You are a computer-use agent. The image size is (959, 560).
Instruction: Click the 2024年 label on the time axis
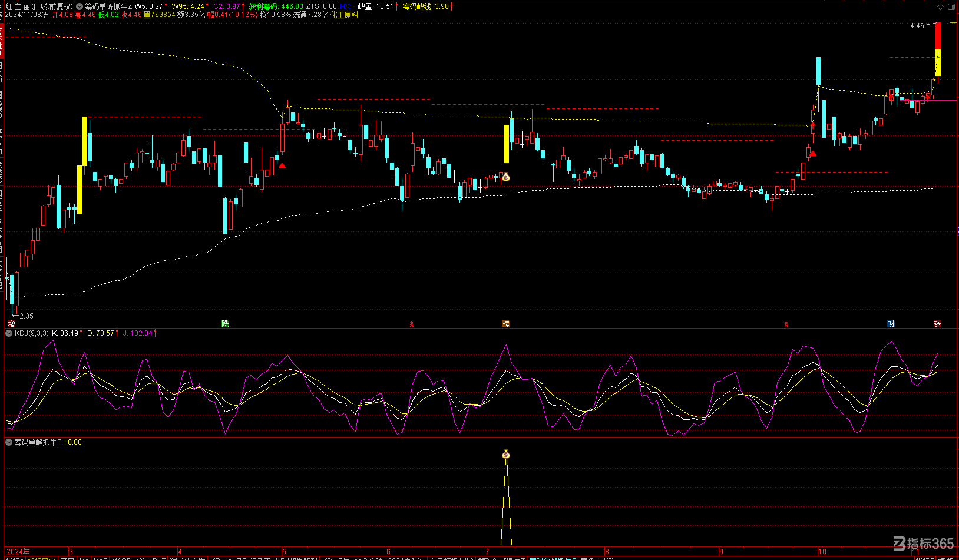(x=18, y=552)
